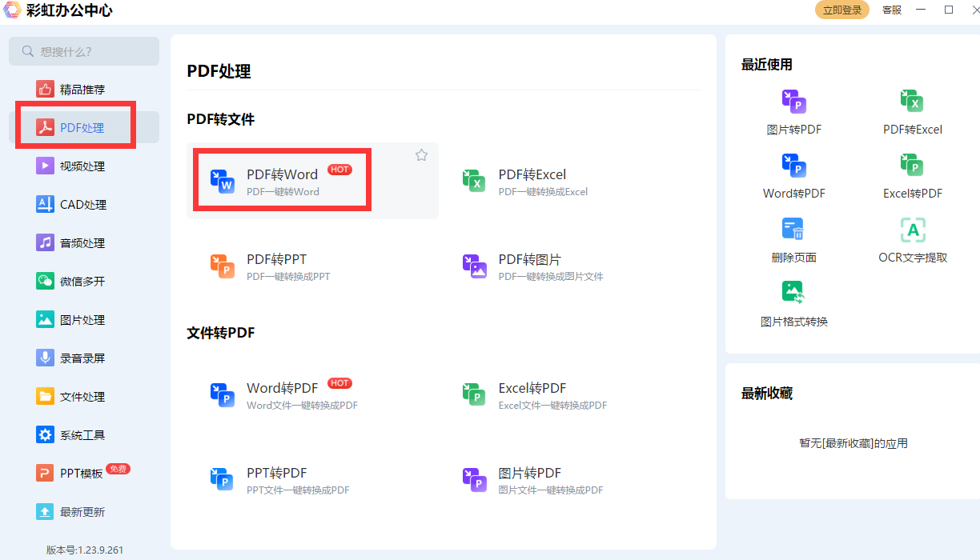The width and height of the screenshot is (980, 560).
Task: Click the PDF转Word tool icon
Action: click(223, 181)
